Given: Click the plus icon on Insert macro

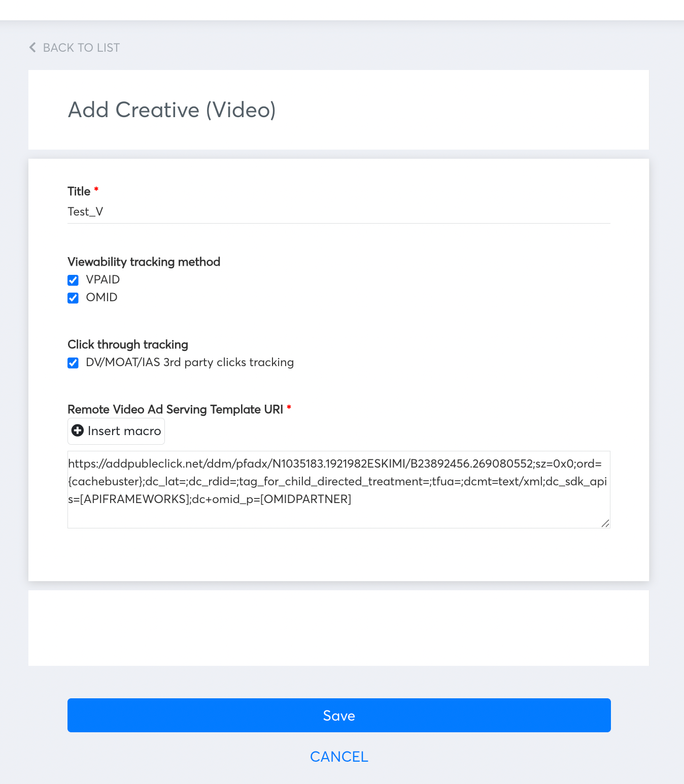Looking at the screenshot, I should 78,431.
